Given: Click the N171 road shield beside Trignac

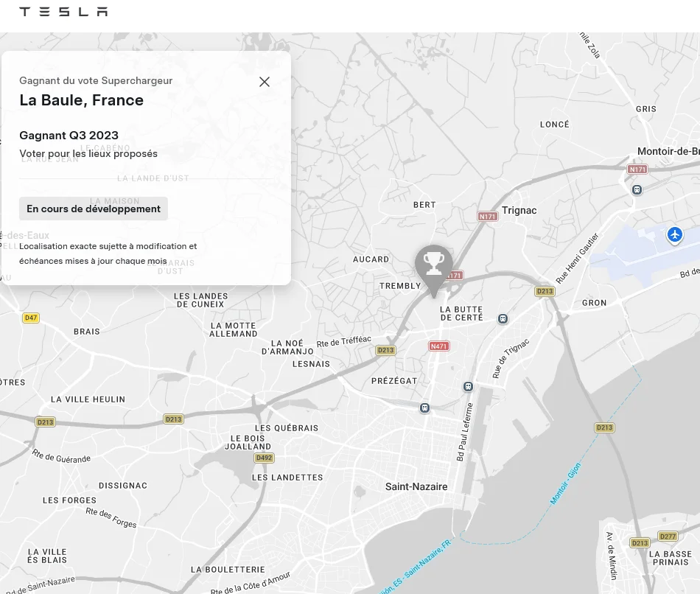Looking at the screenshot, I should [488, 217].
